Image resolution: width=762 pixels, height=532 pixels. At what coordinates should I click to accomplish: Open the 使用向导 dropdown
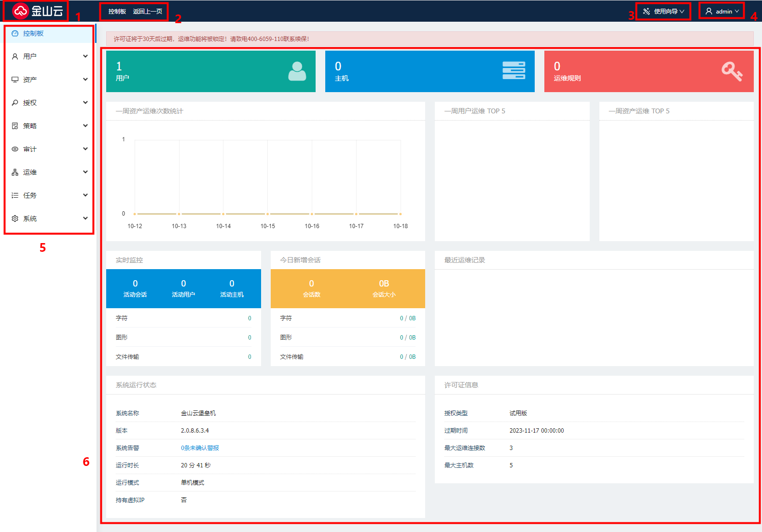pos(664,11)
